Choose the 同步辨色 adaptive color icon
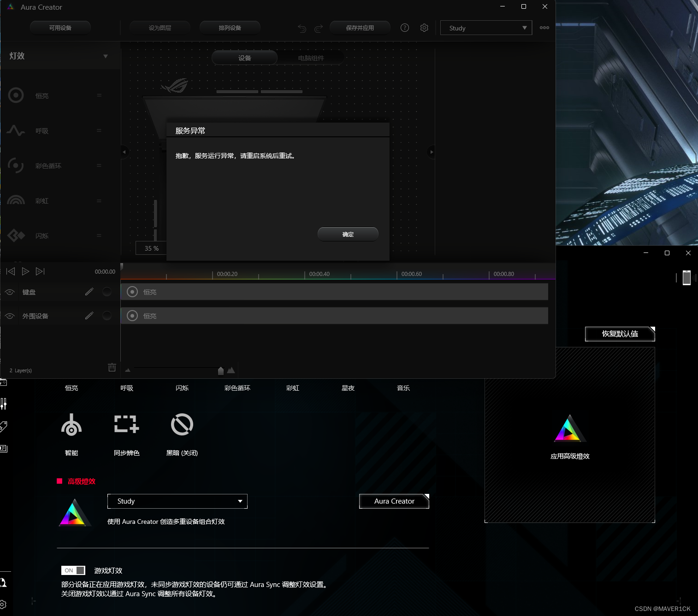The width and height of the screenshot is (698, 616). point(127,424)
